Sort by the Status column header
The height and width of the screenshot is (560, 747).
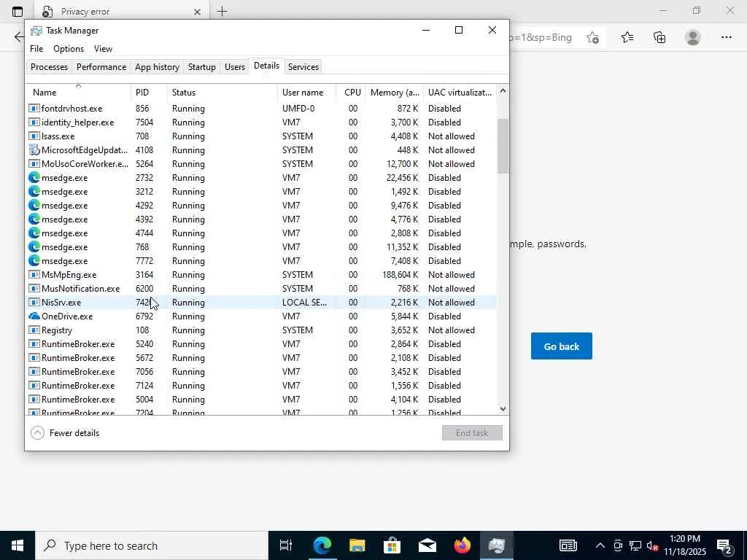click(x=222, y=93)
